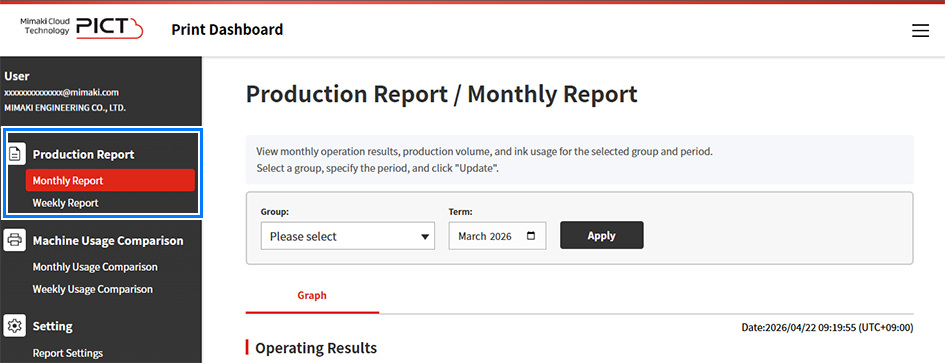
Task: Open Report Settings in sidebar
Action: [x=68, y=353]
